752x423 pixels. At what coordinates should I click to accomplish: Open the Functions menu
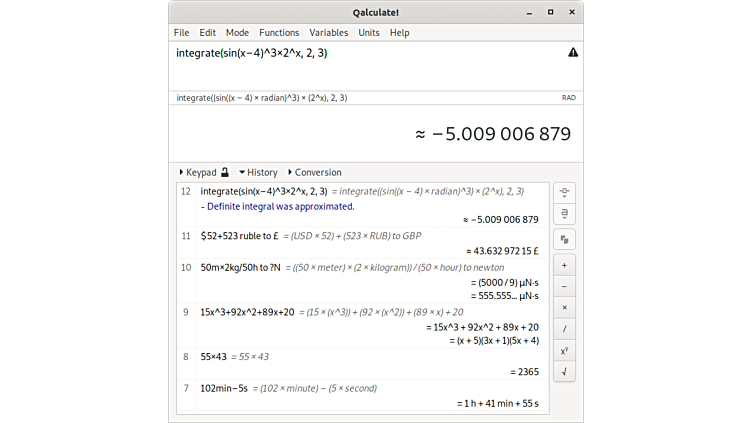279,33
